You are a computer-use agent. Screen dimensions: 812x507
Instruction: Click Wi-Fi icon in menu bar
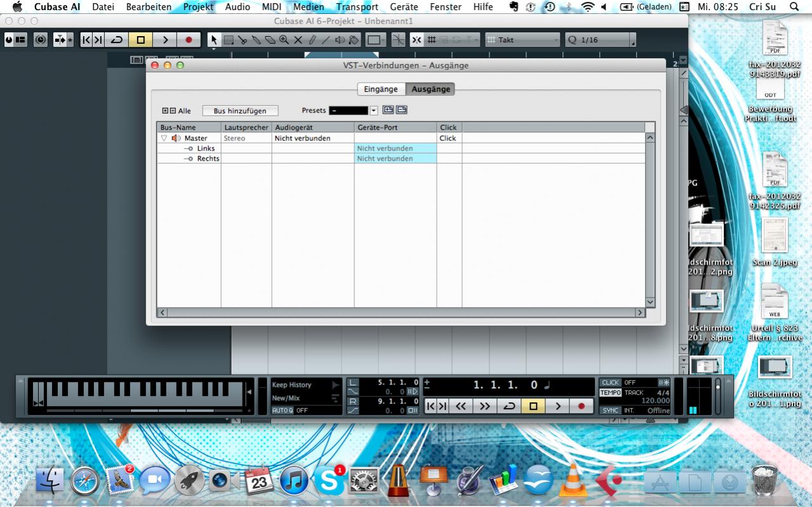point(588,7)
